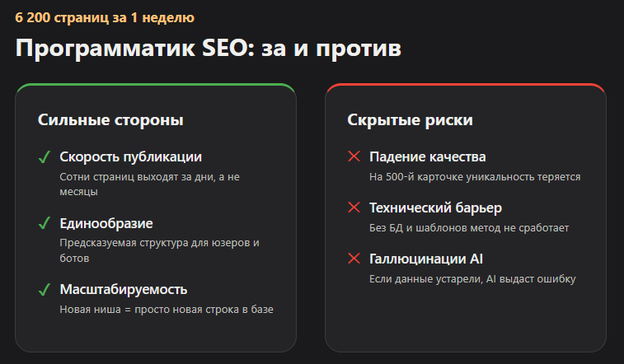
Task: Select the Единообразие item title
Action: click(x=106, y=223)
